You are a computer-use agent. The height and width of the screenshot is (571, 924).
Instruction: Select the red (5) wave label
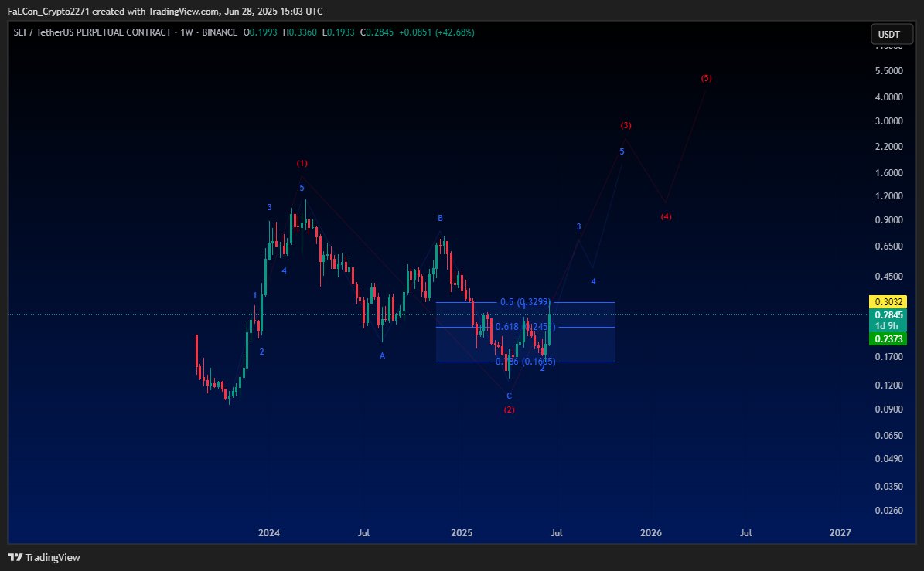706,78
